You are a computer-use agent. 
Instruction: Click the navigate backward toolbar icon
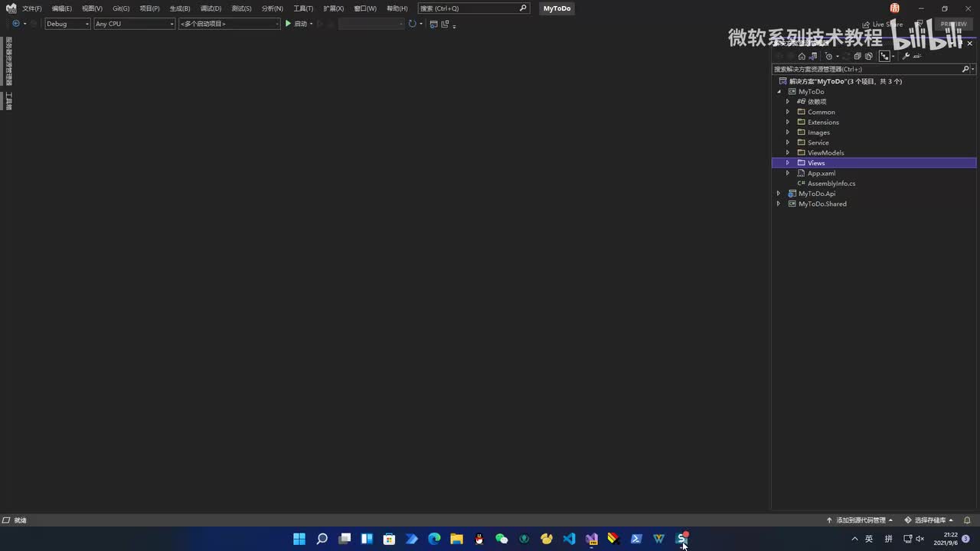point(15,24)
